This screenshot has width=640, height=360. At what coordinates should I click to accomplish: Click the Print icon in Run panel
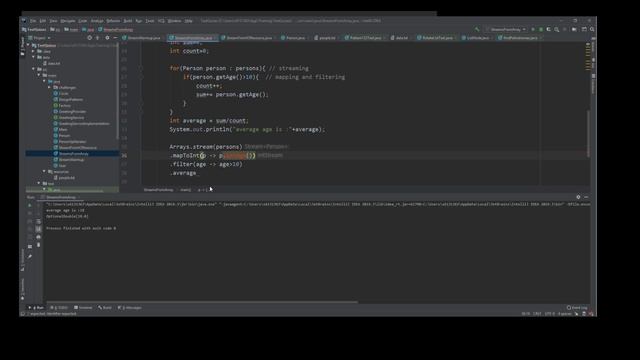[38, 237]
